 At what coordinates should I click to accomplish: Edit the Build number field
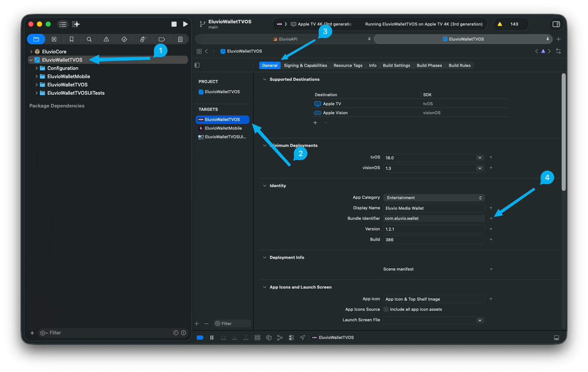434,240
